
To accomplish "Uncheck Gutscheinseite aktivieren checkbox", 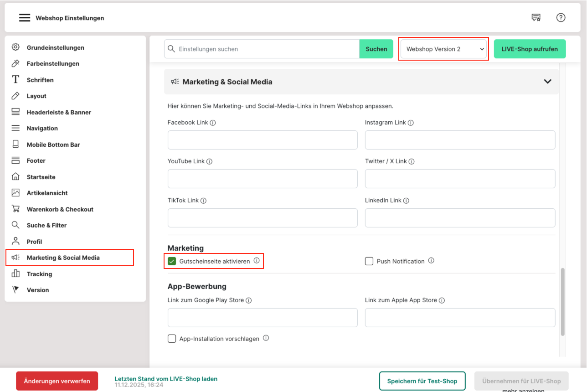I will point(172,261).
